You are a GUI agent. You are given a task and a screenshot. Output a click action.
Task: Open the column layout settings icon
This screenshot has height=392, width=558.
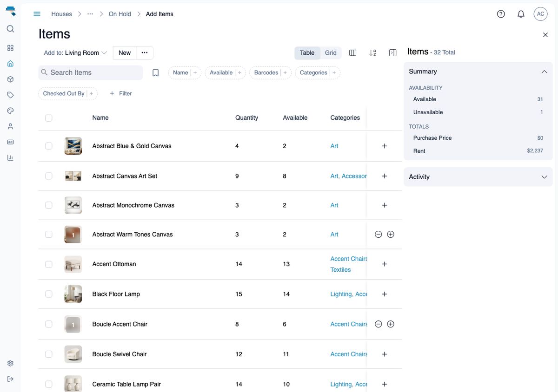point(352,53)
